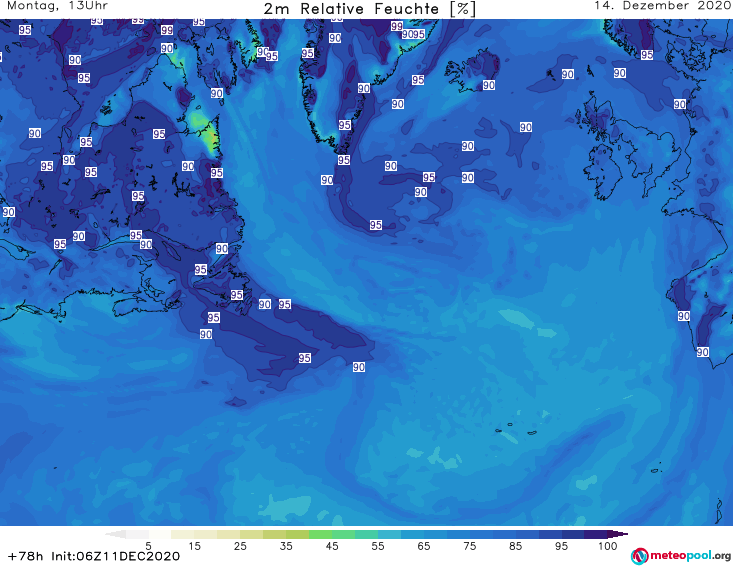Pick the bright green legend swatch between 45 and 55
Screen dimensions: 733x566
343,534
